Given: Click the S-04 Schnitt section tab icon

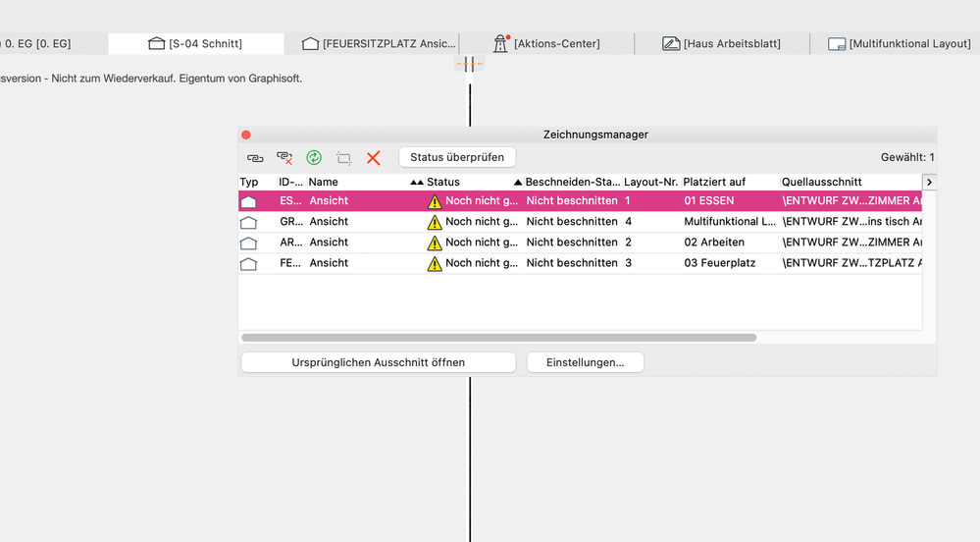Looking at the screenshot, I should (156, 43).
